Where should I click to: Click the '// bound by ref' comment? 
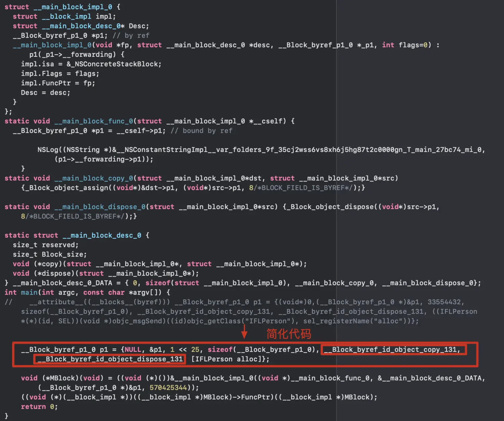tap(201, 131)
